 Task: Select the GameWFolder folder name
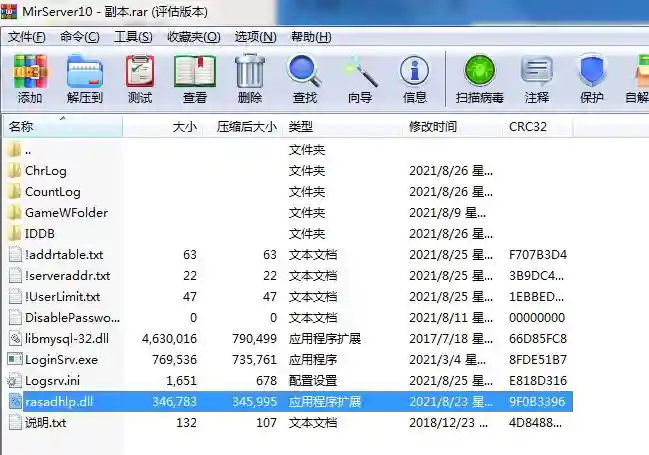point(67,213)
